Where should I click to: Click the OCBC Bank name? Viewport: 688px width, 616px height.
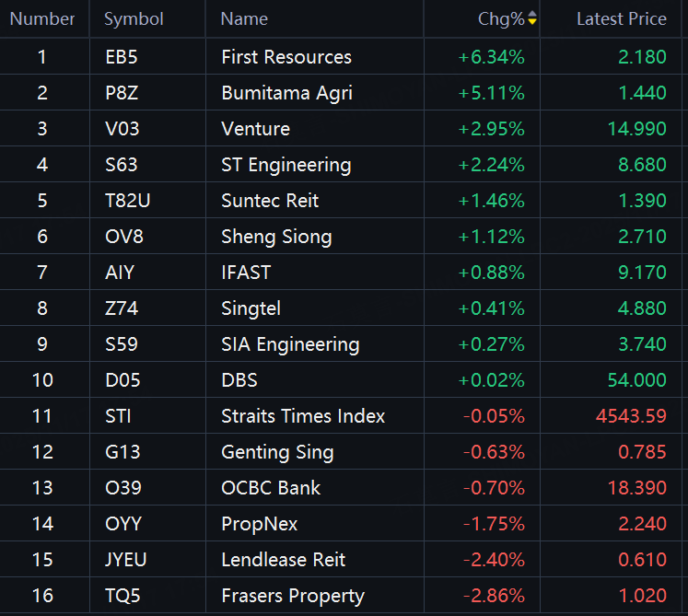coord(271,488)
